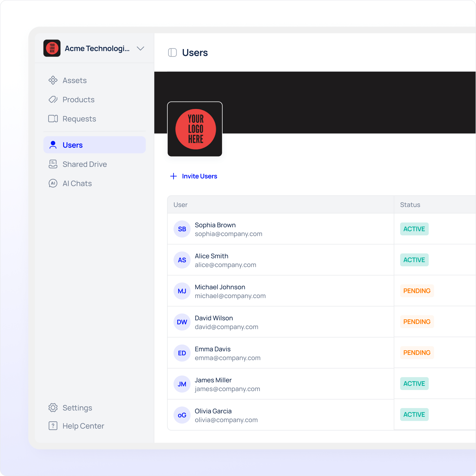Expand the Acme Technologies workspace chevron
Image resolution: width=476 pixels, height=476 pixels.
point(140,49)
